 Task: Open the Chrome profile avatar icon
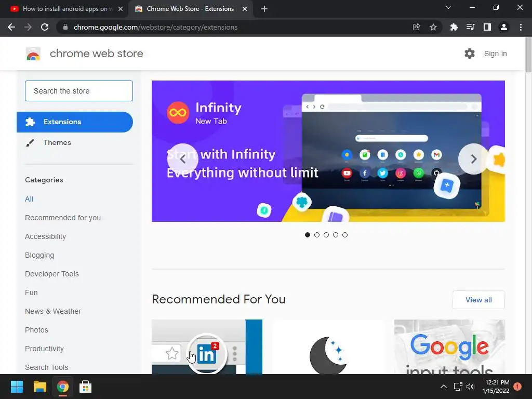pos(504,27)
